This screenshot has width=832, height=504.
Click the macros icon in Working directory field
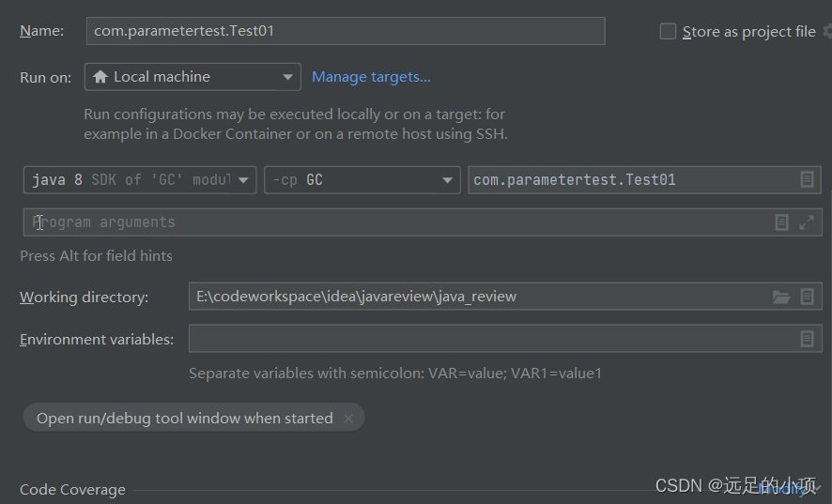807,297
